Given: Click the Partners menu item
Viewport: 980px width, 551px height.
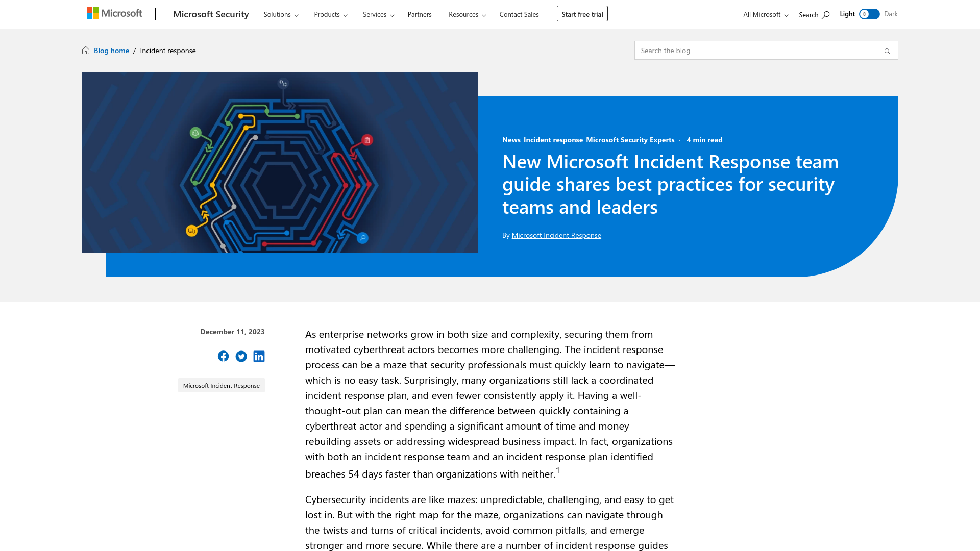Looking at the screenshot, I should tap(420, 14).
